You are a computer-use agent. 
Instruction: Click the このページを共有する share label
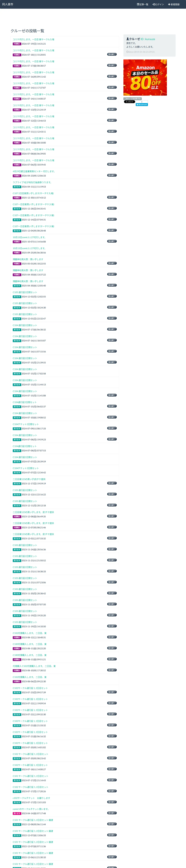pyautogui.click(x=132, y=99)
